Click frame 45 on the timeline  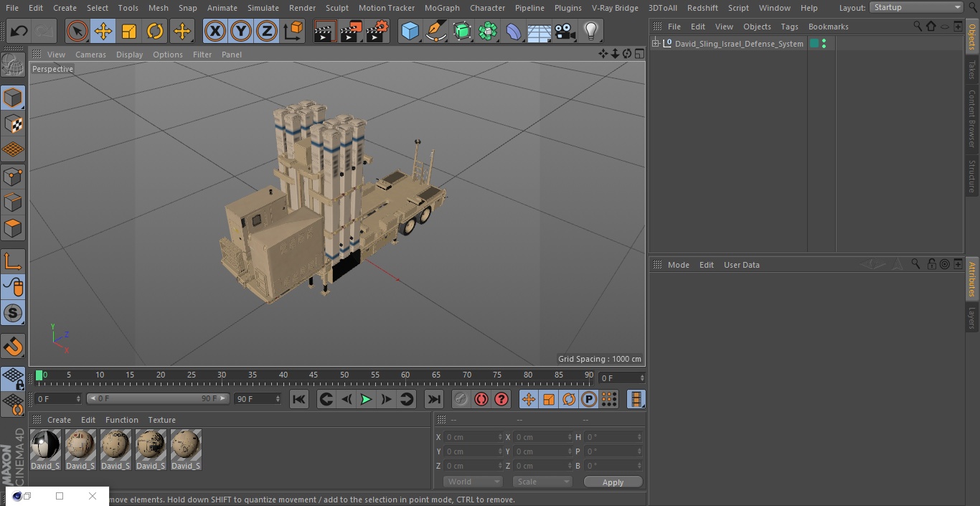[314, 376]
